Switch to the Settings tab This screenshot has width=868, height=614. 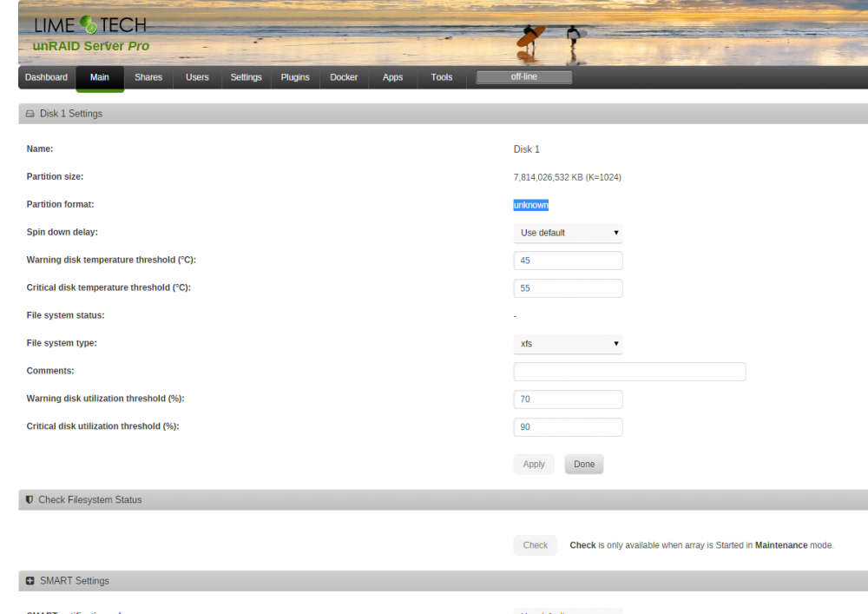click(246, 77)
